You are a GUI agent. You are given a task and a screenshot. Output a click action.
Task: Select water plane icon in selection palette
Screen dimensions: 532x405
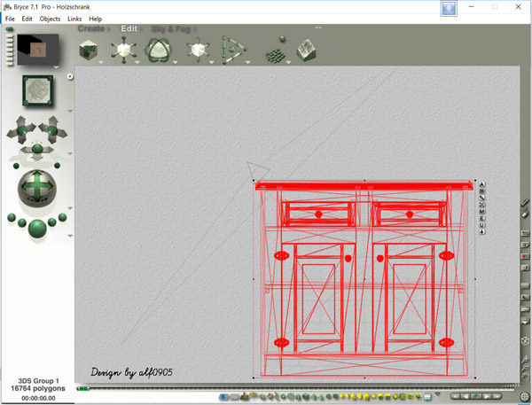click(x=224, y=396)
